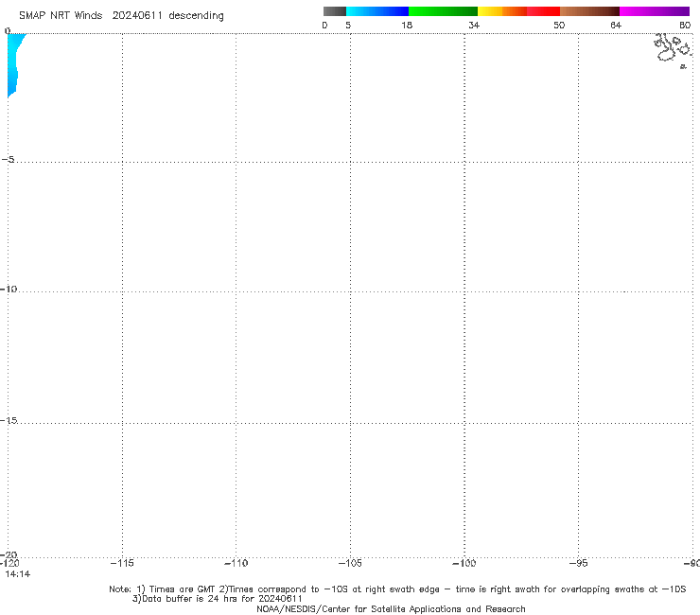This screenshot has width=700, height=615.
Task: Click the color bar label 64
Action: 616,25
